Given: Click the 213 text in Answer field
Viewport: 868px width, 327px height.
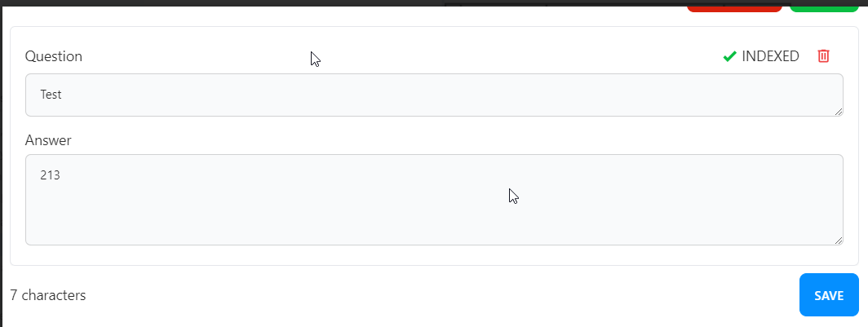Looking at the screenshot, I should click(x=50, y=175).
